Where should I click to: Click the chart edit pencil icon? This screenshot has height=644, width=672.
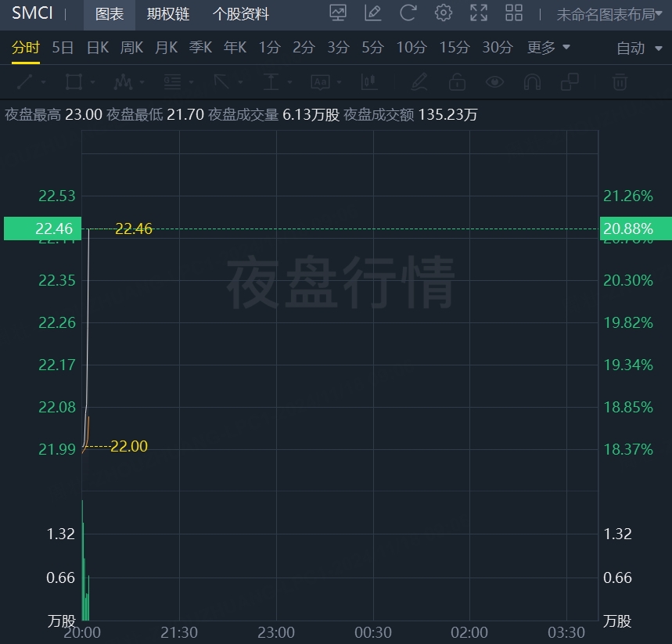372,13
